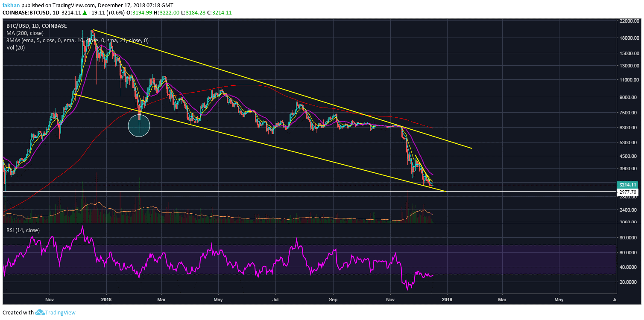This screenshot has height=320, width=644.
Task: Click the RSI (14, close) pane label
Action: [x=23, y=230]
